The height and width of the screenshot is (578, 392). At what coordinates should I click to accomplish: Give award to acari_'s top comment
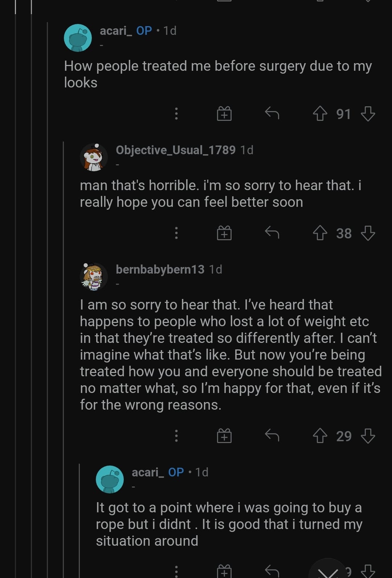tap(224, 114)
